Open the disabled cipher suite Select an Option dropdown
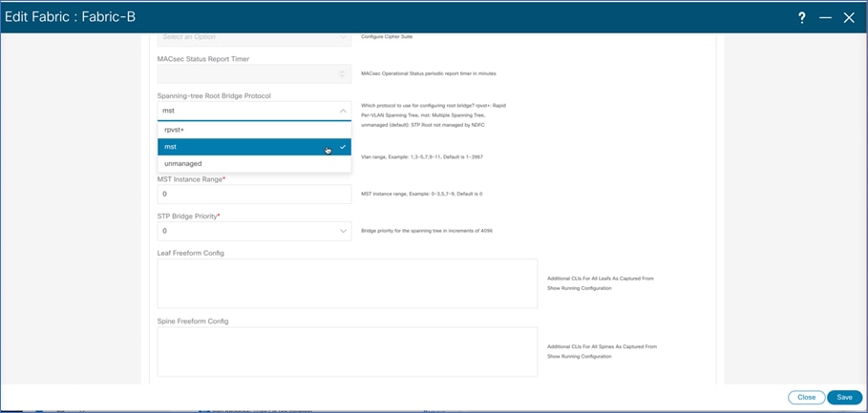868x413 pixels. tap(254, 37)
